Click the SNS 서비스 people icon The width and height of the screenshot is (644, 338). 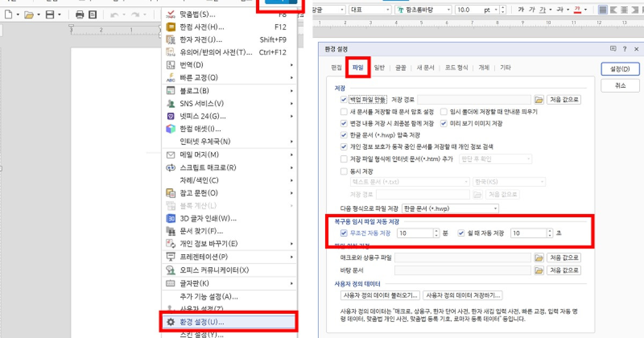click(171, 104)
